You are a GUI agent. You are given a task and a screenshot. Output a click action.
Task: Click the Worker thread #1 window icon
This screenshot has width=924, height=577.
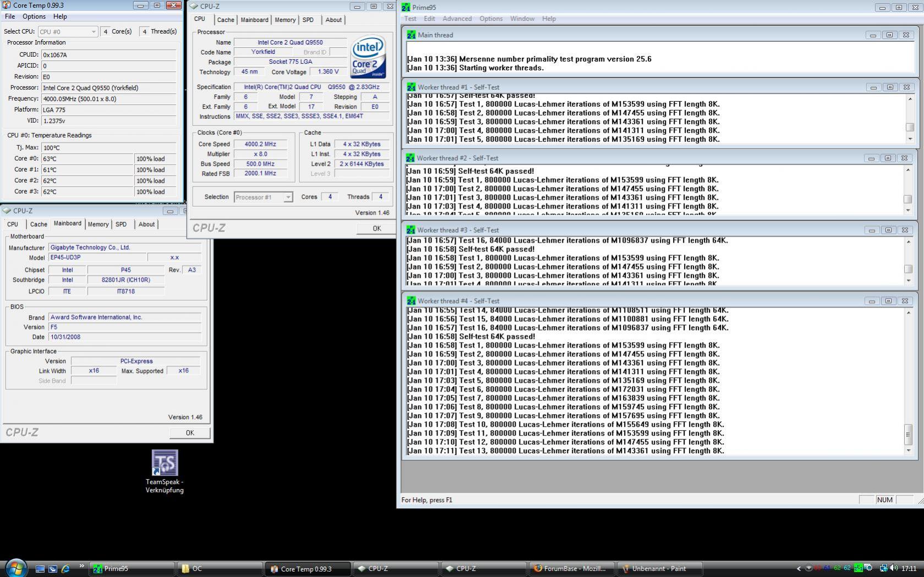tap(411, 87)
